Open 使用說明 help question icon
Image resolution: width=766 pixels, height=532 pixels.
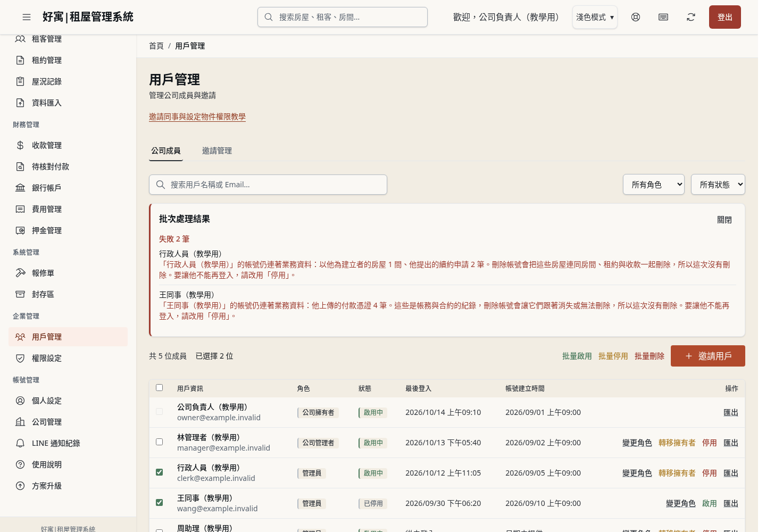coord(20,464)
